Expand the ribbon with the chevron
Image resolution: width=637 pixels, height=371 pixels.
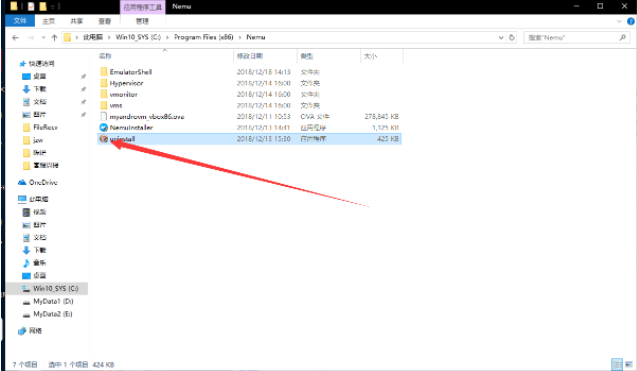click(619, 21)
